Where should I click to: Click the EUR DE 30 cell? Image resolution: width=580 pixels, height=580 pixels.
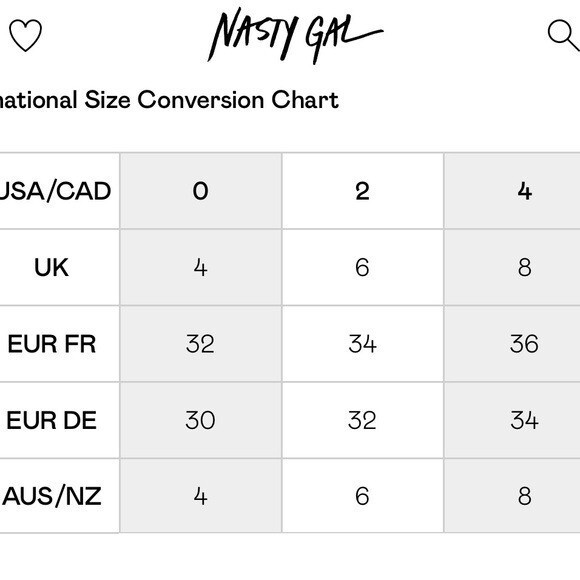point(200,420)
